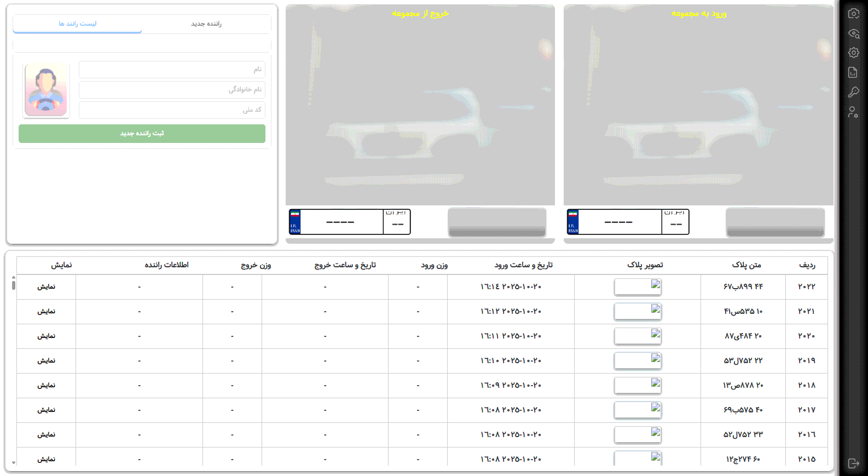Switch to the لیست راننده ها tab
Screen dimensions: 868x476
(77, 24)
